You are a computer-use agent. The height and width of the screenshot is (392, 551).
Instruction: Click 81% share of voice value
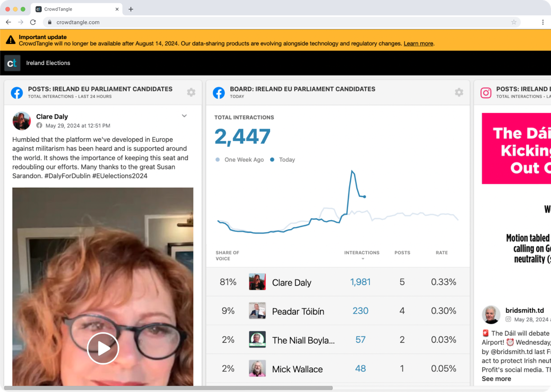pos(228,282)
